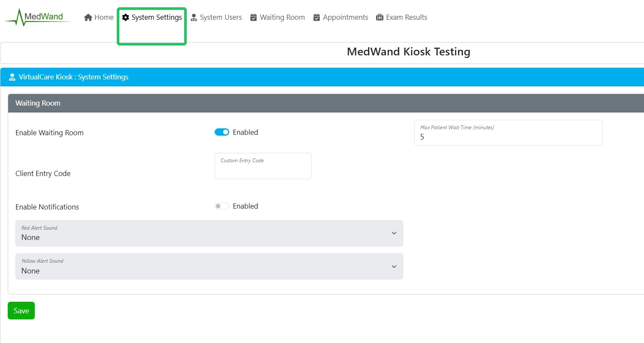Click the System Settings gear icon
644x343 pixels.
click(x=125, y=18)
